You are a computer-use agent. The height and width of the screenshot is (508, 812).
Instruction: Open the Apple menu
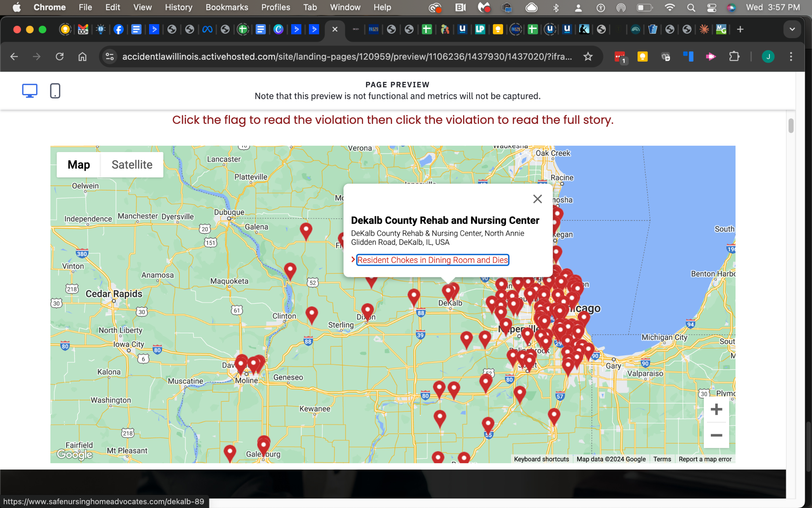(x=17, y=7)
